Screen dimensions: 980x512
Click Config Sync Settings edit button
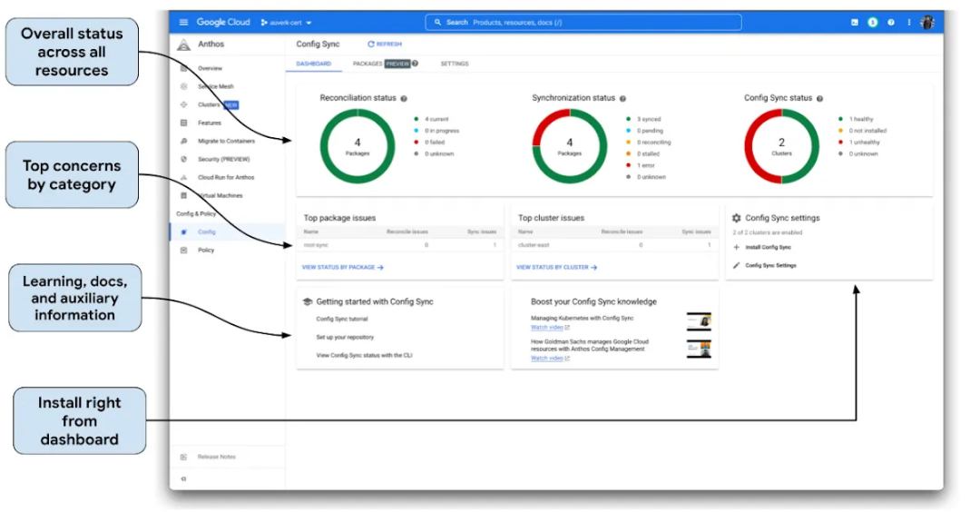764,266
